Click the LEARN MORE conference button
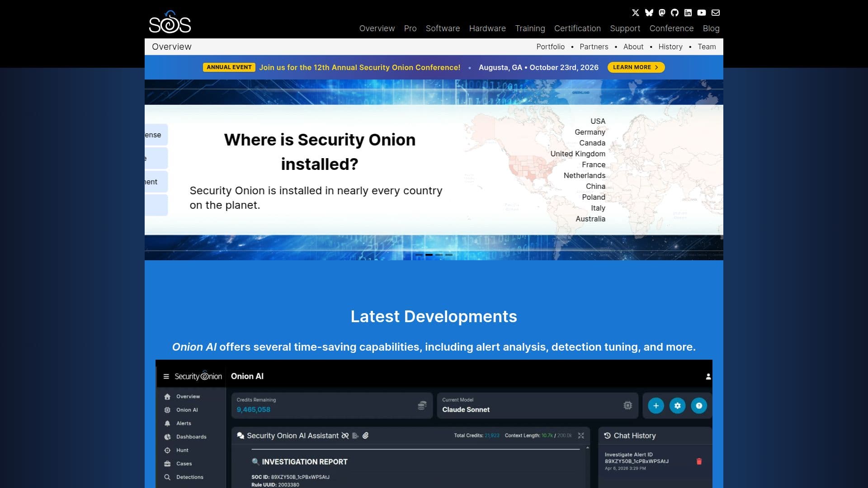868x488 pixels. tap(636, 67)
